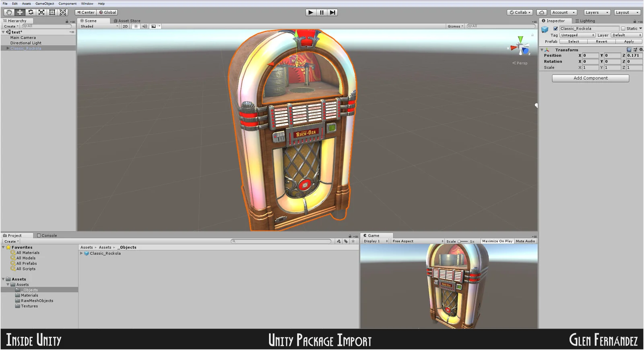
Task: Toggle Global coordinate space button
Action: click(x=108, y=12)
